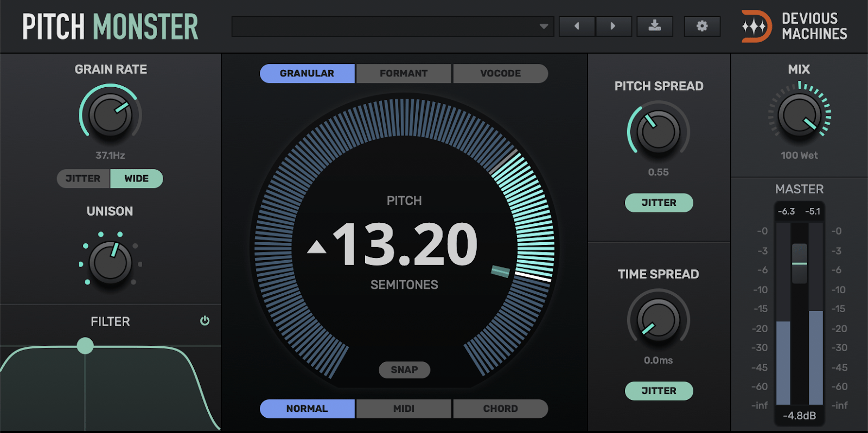Click the 0.55 pitch spread value
The image size is (868, 433).
point(659,172)
